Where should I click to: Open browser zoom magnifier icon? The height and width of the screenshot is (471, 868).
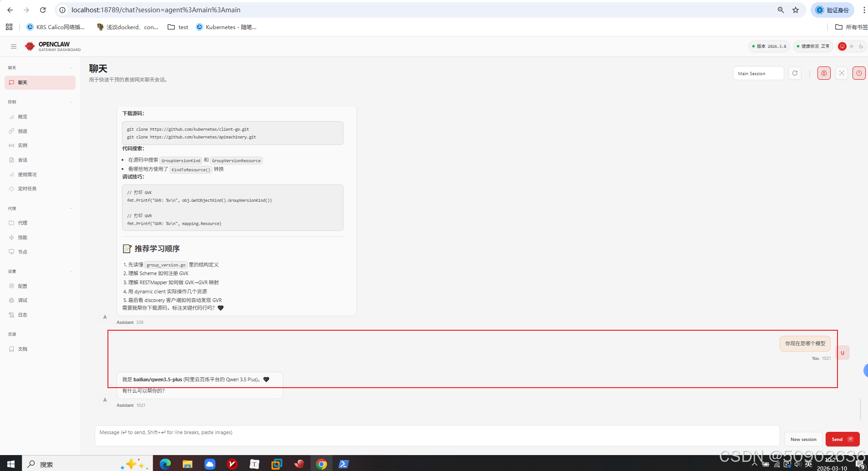781,10
